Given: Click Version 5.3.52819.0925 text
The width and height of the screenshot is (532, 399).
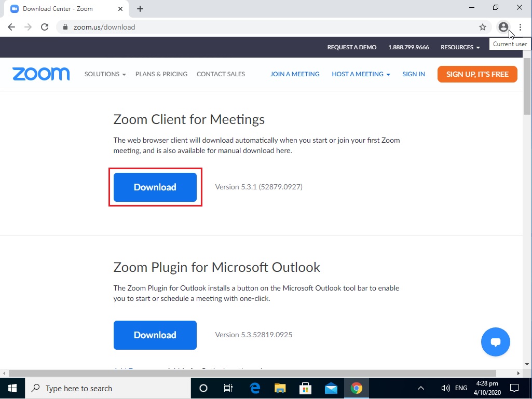Looking at the screenshot, I should (254, 335).
